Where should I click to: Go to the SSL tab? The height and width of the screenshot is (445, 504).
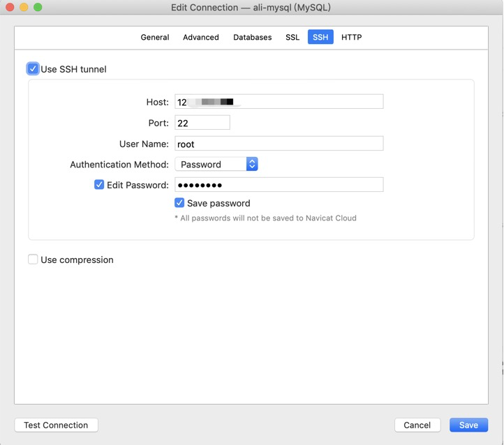tap(292, 37)
